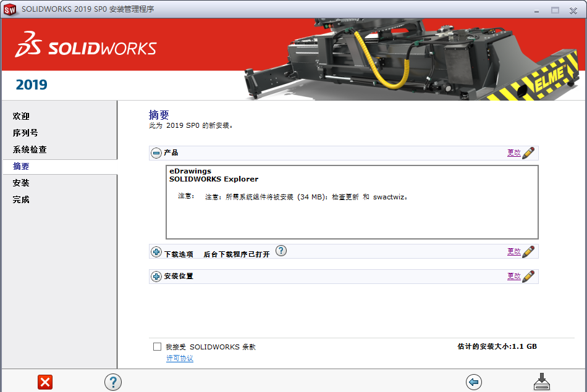The image size is (587, 392).
Task: Click the eDrawings product entry
Action: pos(190,171)
